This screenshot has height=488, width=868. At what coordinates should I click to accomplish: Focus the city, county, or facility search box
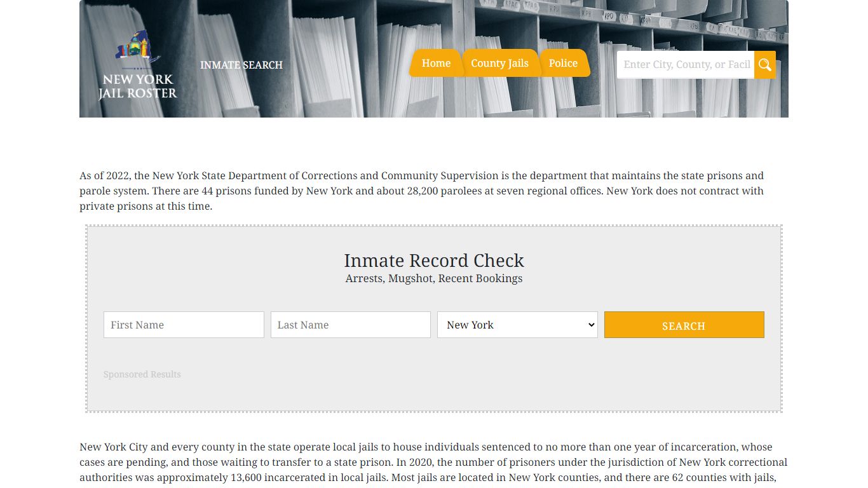(x=685, y=65)
